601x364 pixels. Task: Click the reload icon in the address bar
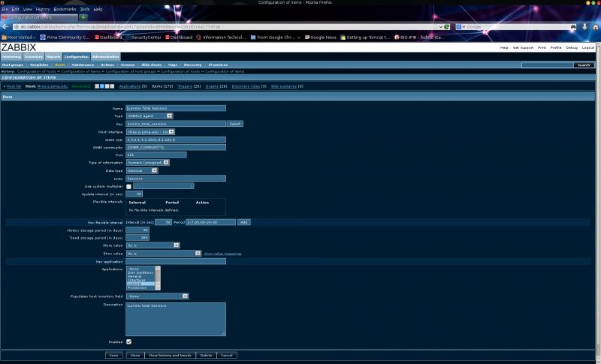(x=446, y=27)
